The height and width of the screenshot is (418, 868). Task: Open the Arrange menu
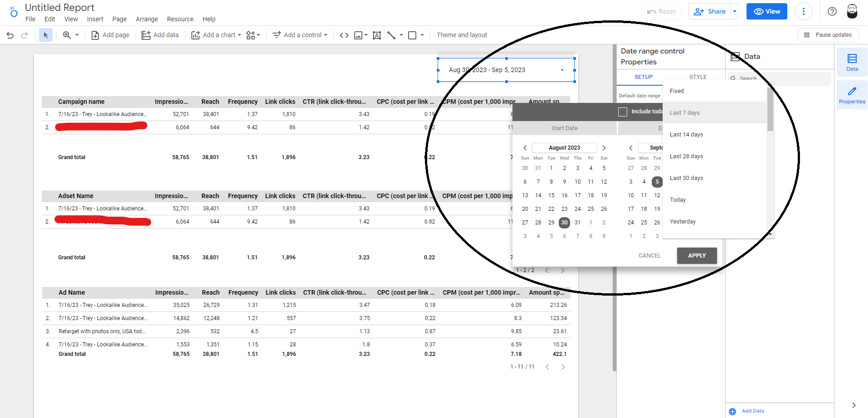coord(146,19)
